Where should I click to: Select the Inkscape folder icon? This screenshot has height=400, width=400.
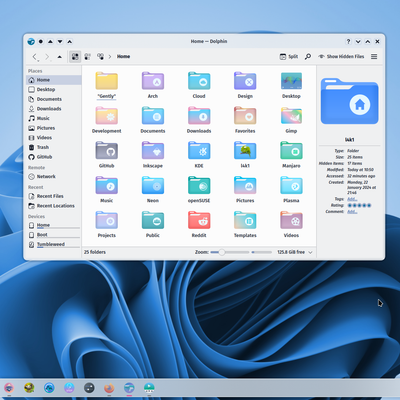(x=153, y=150)
